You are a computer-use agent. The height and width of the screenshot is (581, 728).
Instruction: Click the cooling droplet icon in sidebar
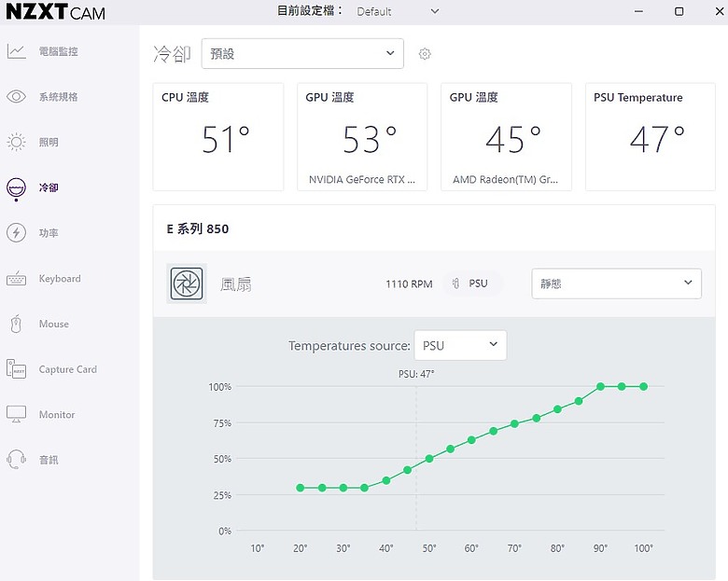pos(16,188)
